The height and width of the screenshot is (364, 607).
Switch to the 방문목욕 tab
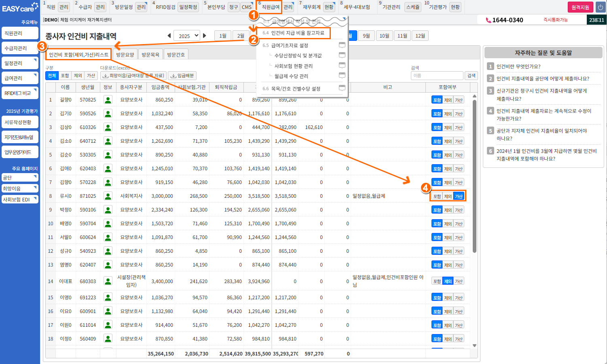coord(150,55)
